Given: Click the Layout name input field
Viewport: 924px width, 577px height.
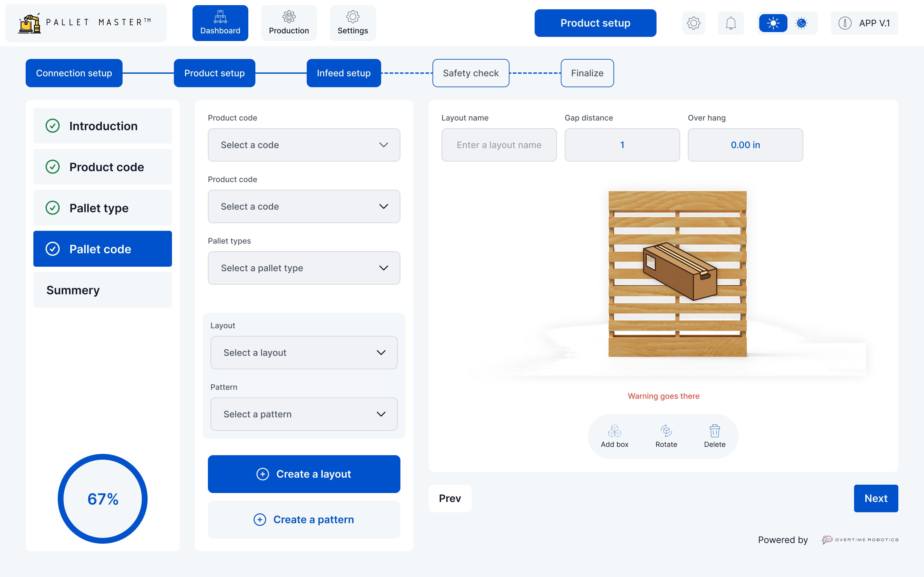Looking at the screenshot, I should pyautogui.click(x=499, y=145).
